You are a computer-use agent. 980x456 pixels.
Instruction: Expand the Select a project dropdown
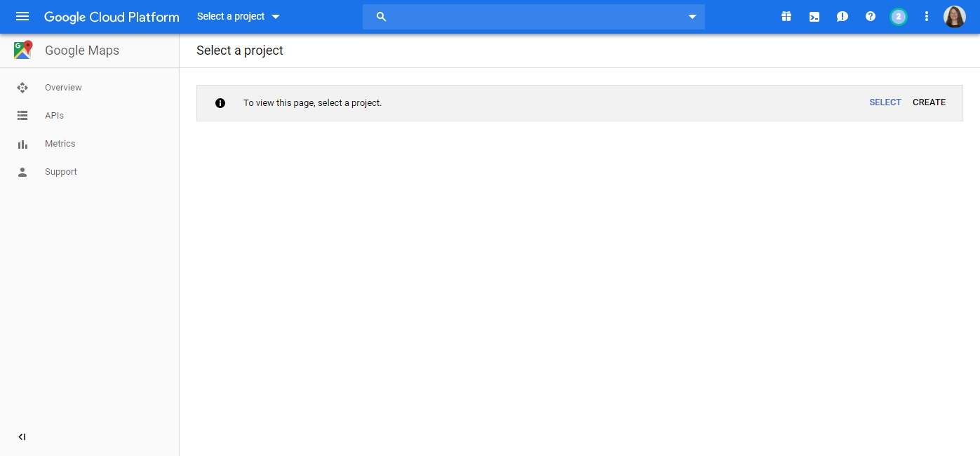pyautogui.click(x=239, y=17)
